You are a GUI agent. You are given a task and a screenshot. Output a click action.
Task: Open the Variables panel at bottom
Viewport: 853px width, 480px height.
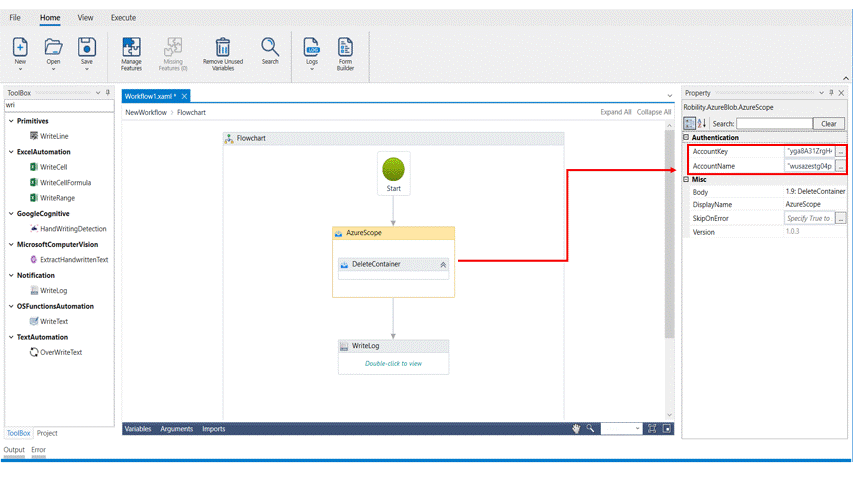tap(138, 429)
